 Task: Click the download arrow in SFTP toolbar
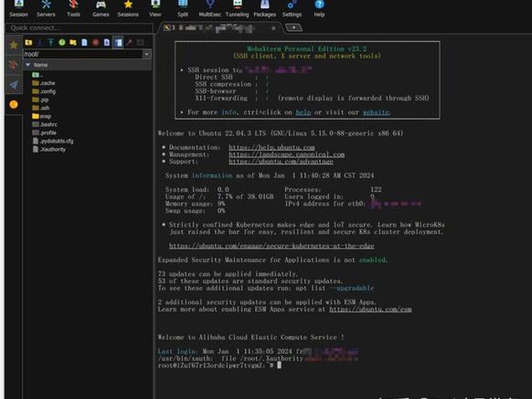click(x=40, y=43)
